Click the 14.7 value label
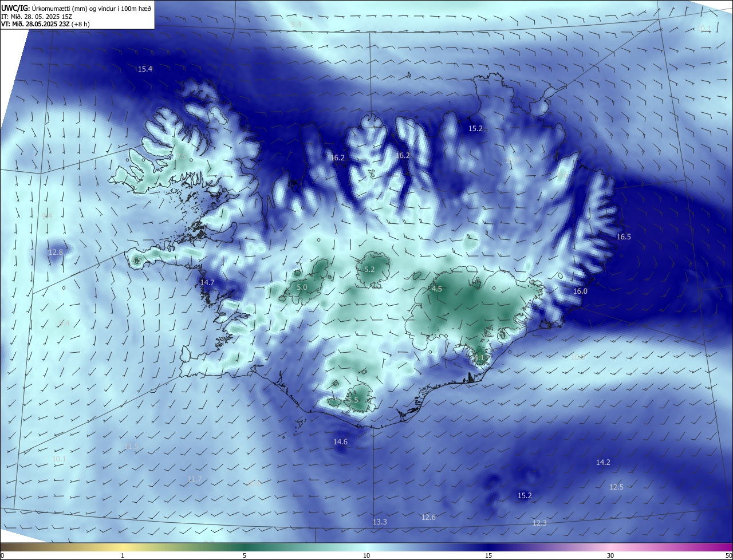The image size is (733, 560). coord(207,282)
